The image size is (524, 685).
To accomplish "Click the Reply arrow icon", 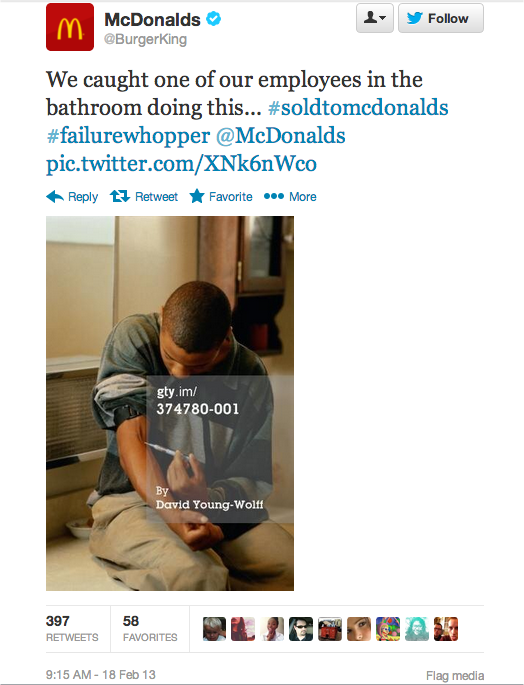I will [x=55, y=197].
